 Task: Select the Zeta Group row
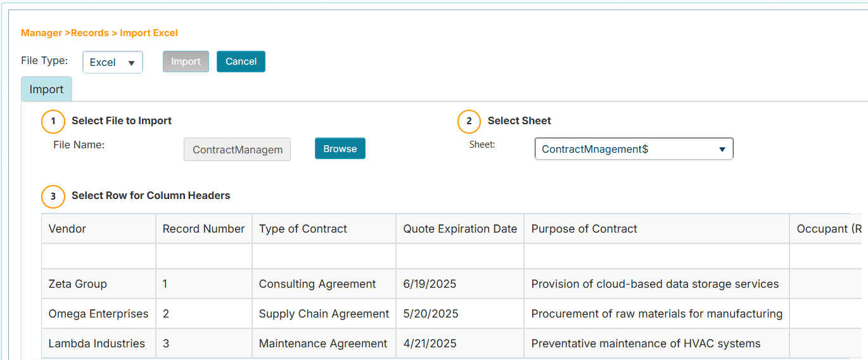coord(77,284)
